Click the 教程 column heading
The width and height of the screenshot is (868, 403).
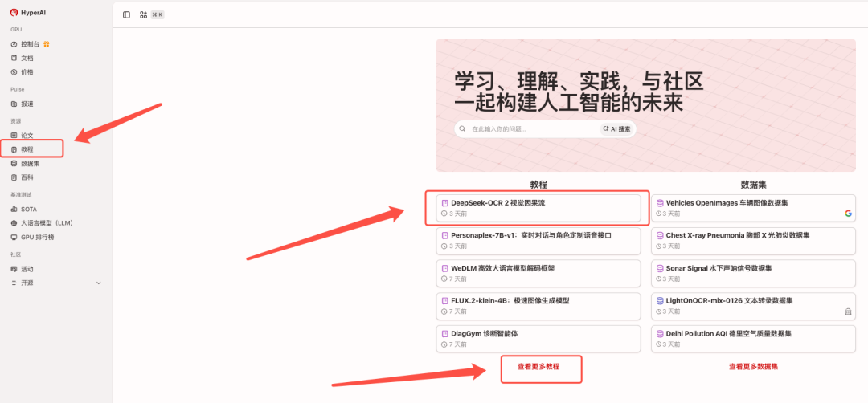click(x=538, y=185)
